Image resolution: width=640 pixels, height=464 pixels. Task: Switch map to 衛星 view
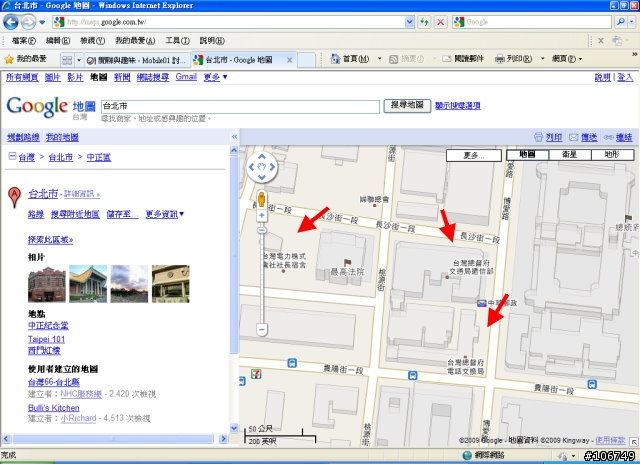[x=570, y=155]
